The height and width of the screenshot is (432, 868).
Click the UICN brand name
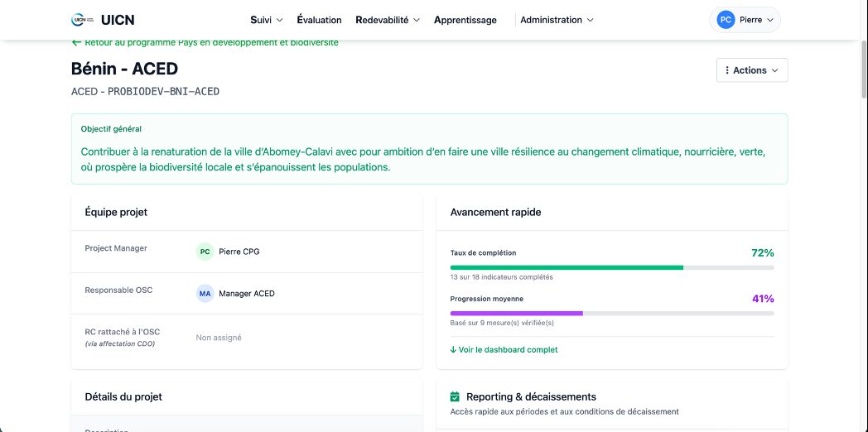click(118, 20)
